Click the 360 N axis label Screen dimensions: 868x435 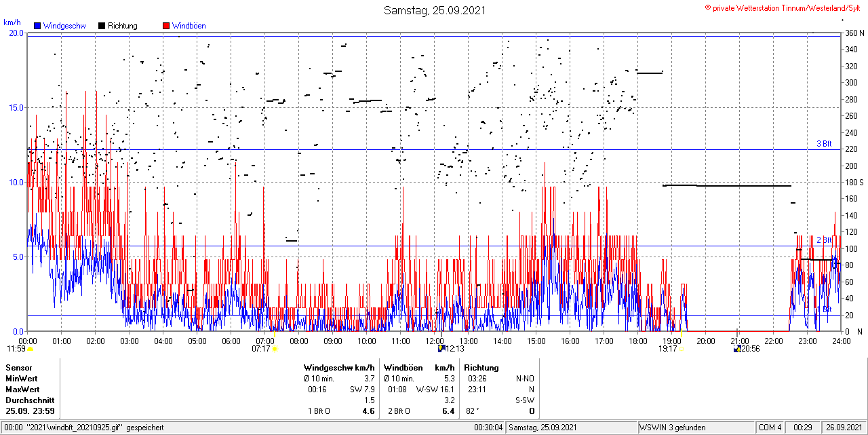point(854,33)
